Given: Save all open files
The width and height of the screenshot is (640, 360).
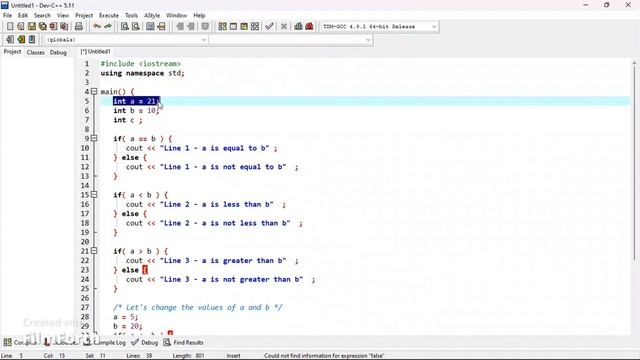Looking at the screenshot, I should [42, 27].
